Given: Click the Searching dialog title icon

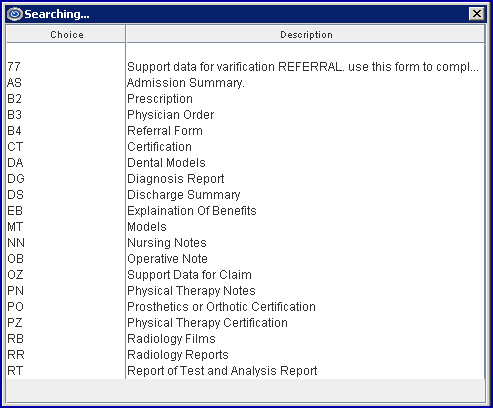Looking at the screenshot, I should click(x=15, y=14).
